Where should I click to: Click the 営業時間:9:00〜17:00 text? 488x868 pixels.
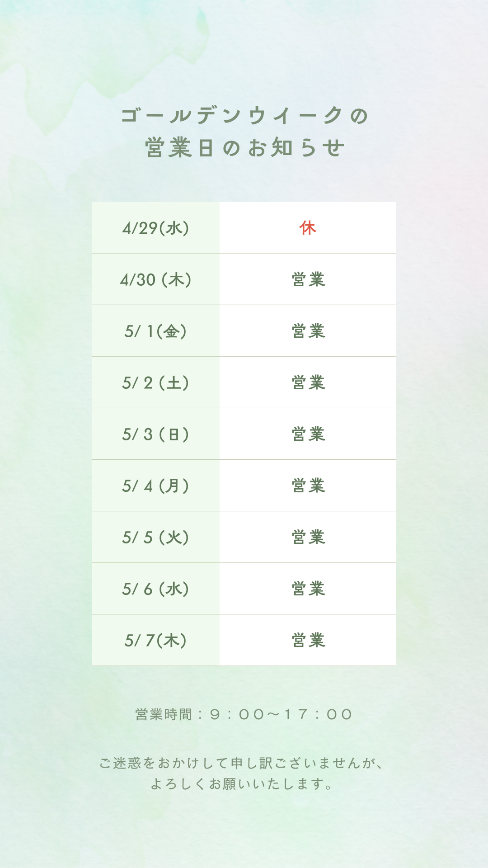[244, 715]
